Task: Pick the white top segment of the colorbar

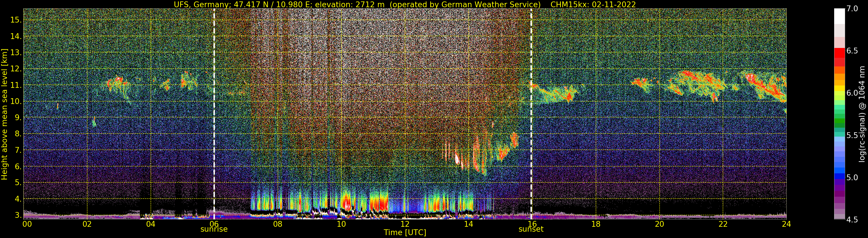Action: (x=839, y=16)
